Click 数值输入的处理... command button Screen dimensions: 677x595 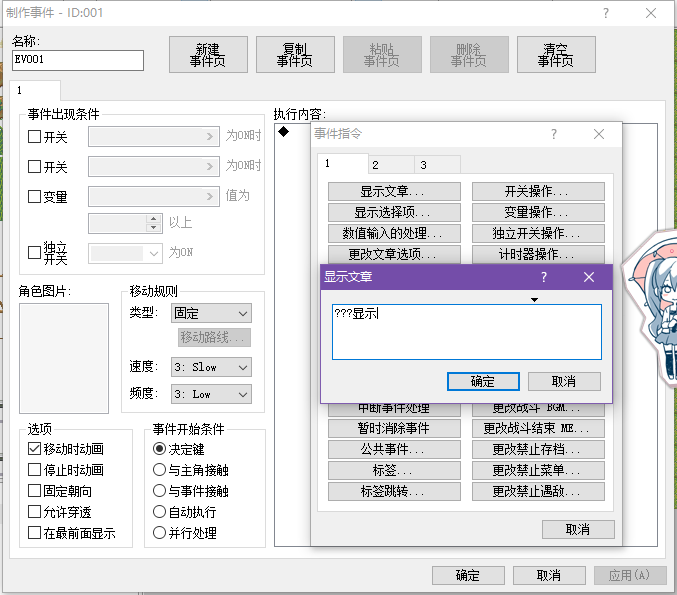[x=394, y=233]
